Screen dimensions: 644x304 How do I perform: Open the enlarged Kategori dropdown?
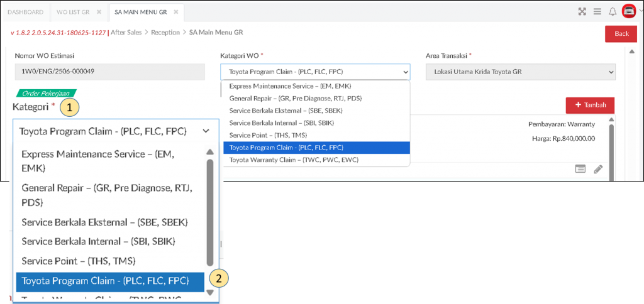(x=116, y=131)
